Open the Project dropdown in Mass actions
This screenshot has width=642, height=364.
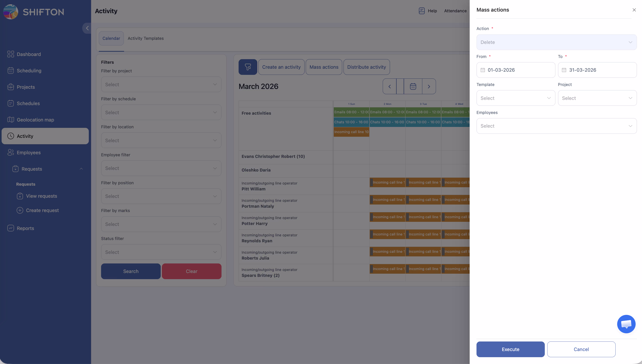click(597, 98)
